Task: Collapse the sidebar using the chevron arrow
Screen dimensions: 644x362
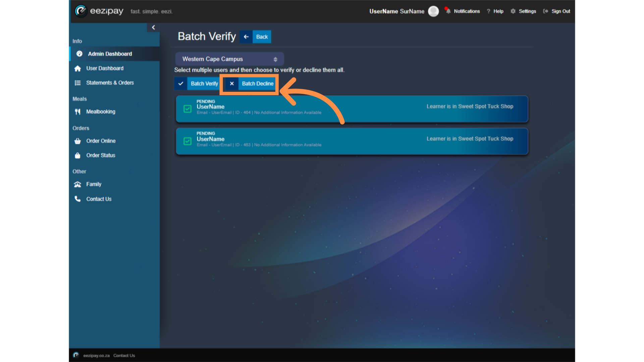Action: click(x=153, y=27)
